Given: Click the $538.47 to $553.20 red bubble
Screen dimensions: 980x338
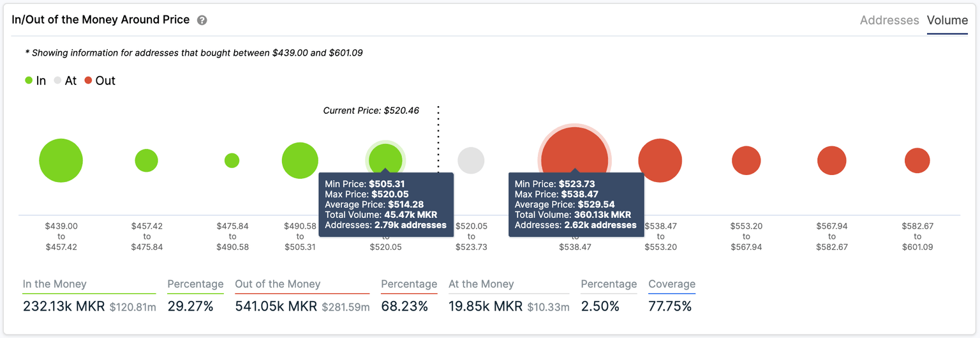Looking at the screenshot, I should pos(660,160).
